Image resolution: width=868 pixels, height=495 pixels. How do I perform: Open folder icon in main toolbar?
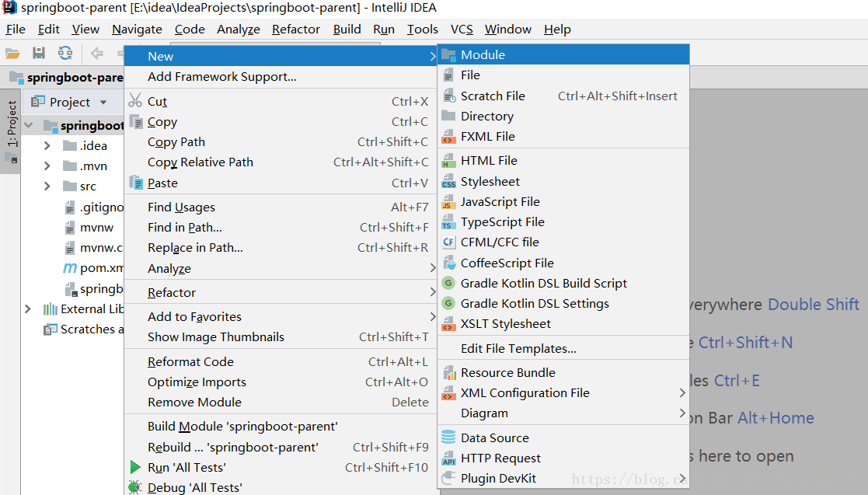tap(12, 53)
